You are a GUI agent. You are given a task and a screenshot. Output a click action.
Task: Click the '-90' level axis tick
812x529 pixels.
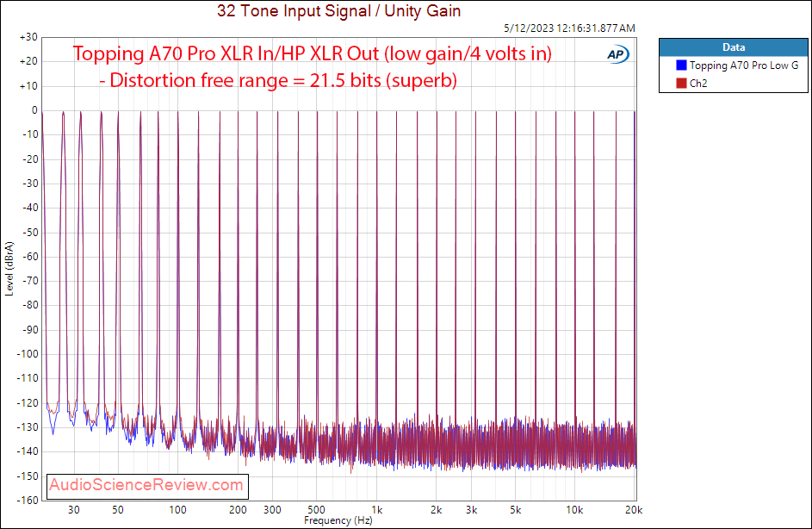(x=30, y=329)
